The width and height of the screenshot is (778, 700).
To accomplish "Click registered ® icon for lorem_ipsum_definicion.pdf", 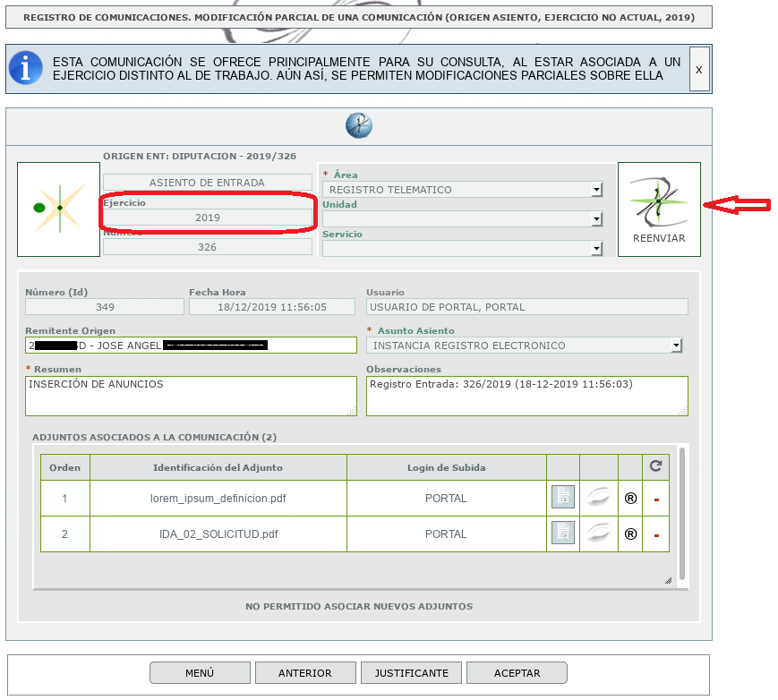I will tap(630, 498).
